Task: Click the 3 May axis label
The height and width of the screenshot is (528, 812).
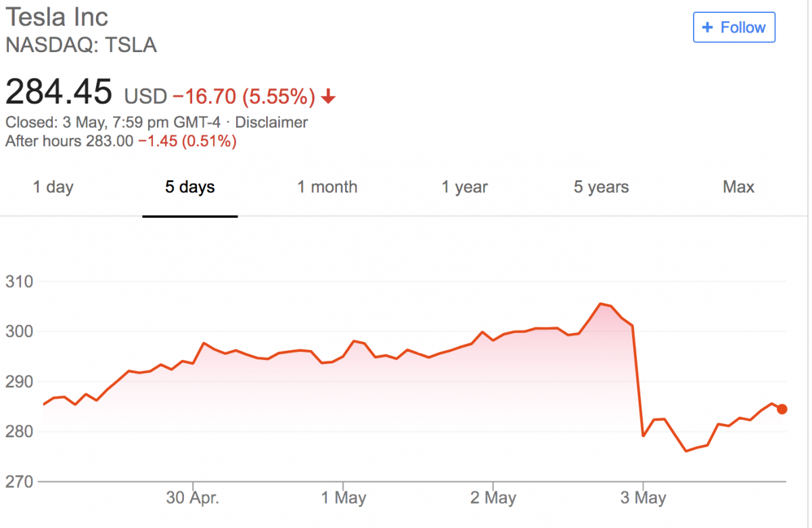Action: pos(643,499)
